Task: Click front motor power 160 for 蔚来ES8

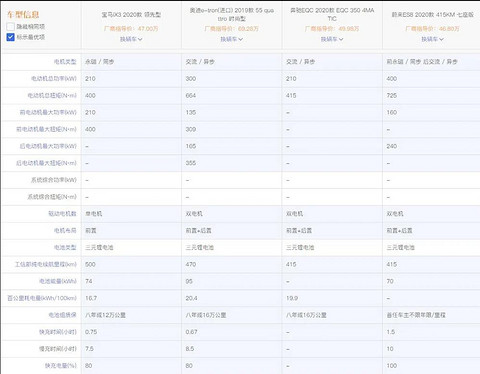Action: point(392,112)
